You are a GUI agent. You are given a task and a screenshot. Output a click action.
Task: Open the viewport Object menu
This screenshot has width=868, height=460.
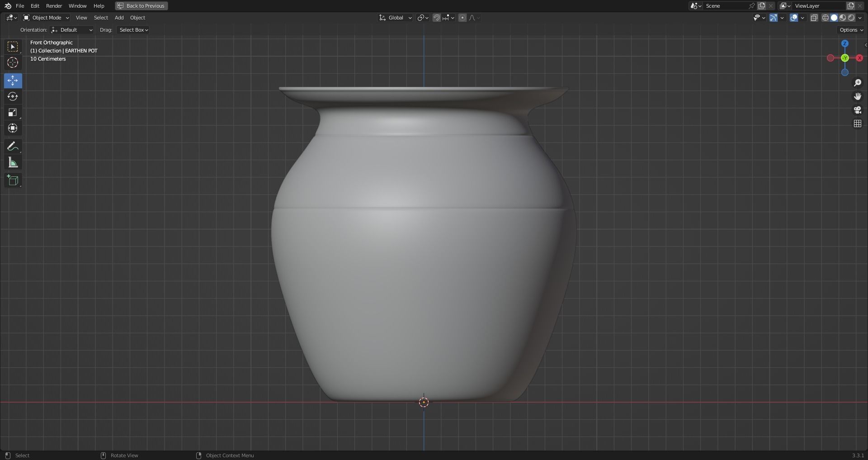pyautogui.click(x=137, y=18)
